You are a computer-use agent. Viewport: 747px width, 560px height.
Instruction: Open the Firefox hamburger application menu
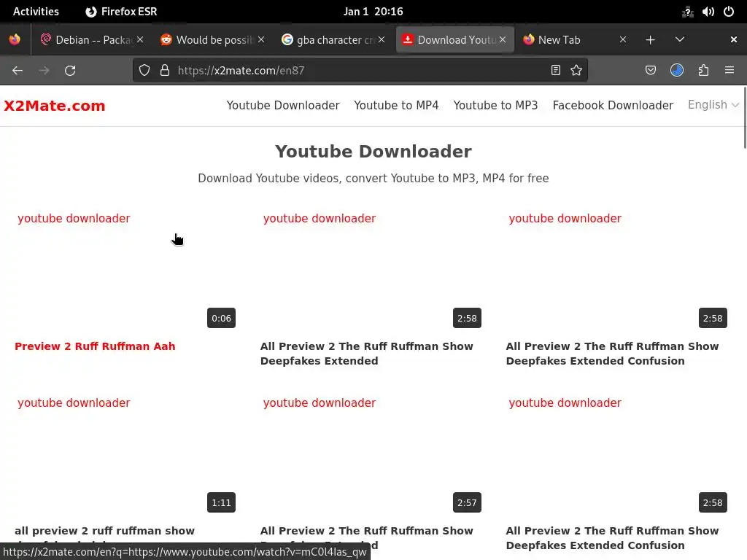[729, 71]
